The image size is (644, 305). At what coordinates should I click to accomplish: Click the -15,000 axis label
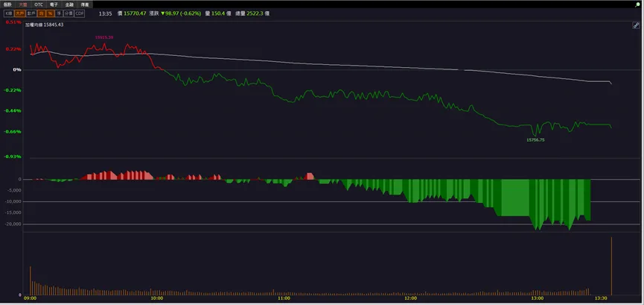[13, 213]
